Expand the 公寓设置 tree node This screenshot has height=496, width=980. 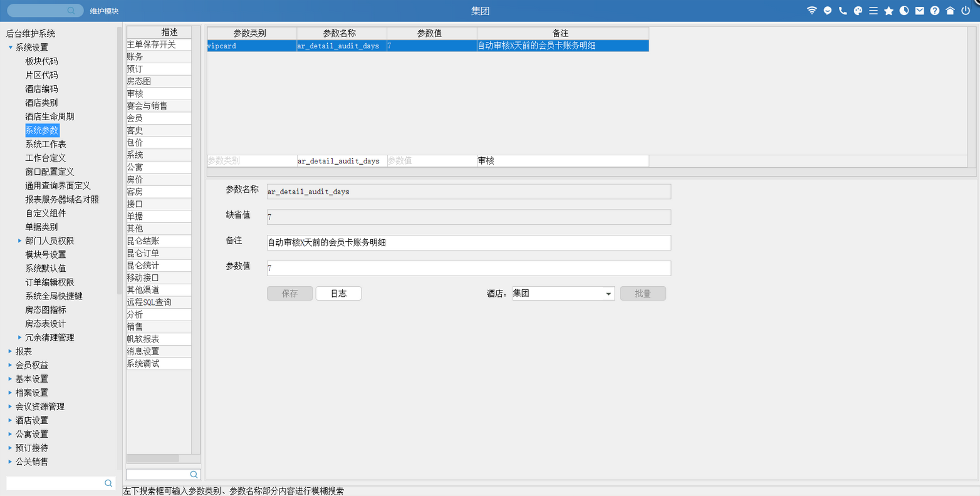click(10, 433)
